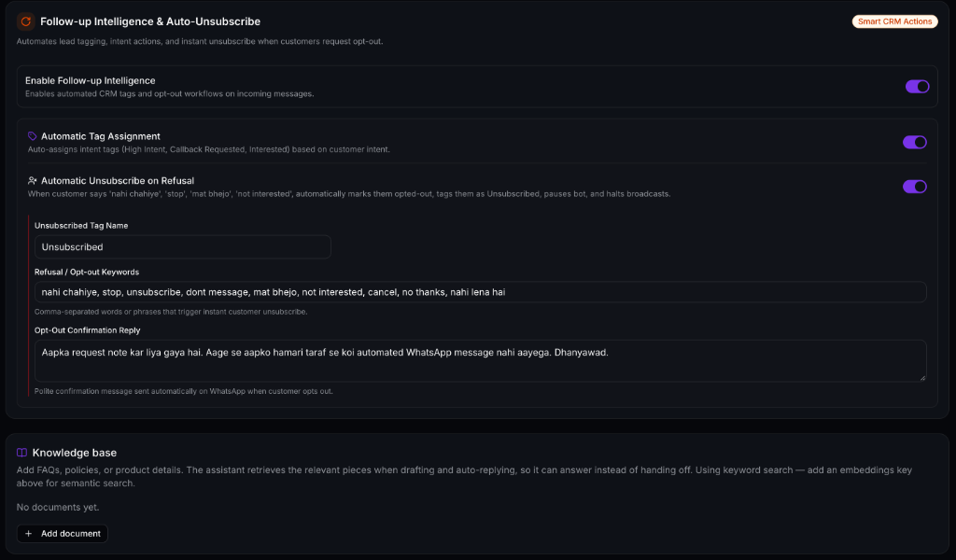Focus the Unsubscribed Tag Name field
956x560 pixels.
(183, 246)
